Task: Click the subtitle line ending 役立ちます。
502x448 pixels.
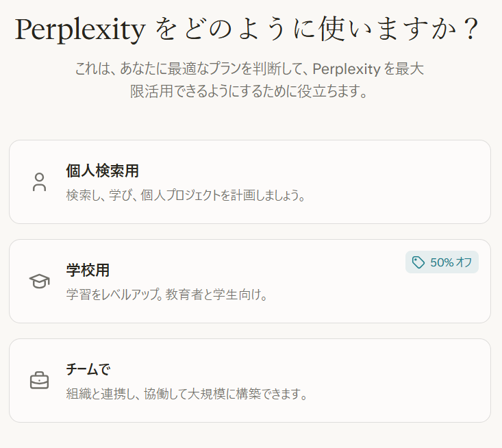Action: (x=250, y=92)
